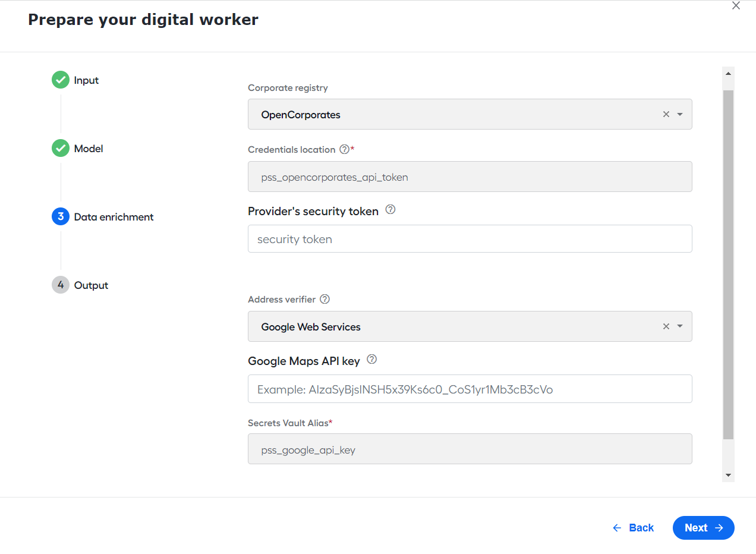Jump to the Output step
The width and height of the screenshot is (756, 554).
(x=80, y=285)
